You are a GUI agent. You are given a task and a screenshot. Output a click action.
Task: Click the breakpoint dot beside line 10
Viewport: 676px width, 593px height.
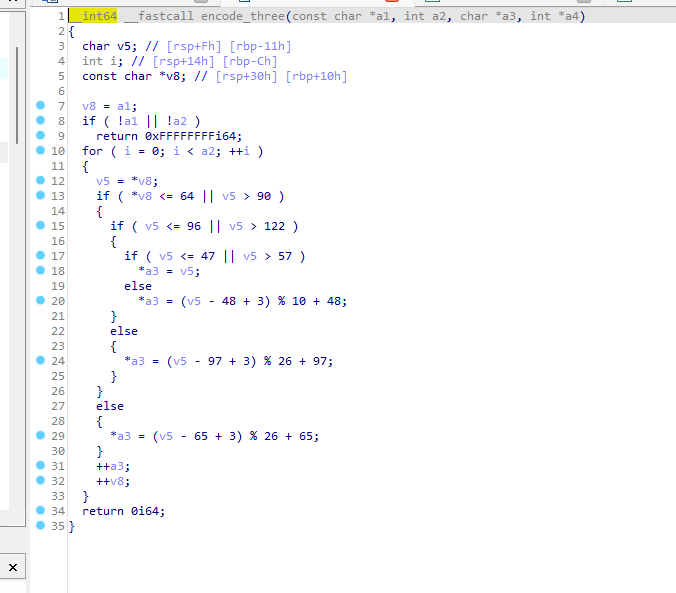(x=40, y=150)
